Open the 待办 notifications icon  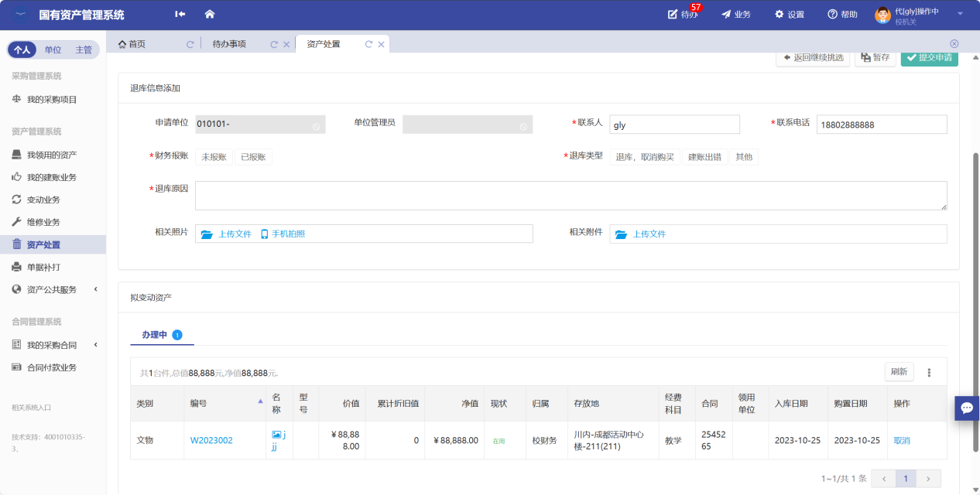672,14
